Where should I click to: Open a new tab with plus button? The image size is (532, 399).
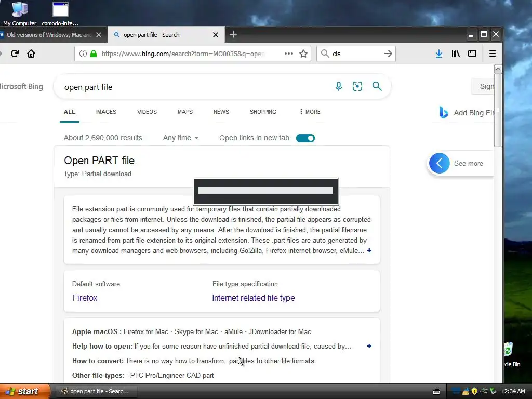(x=233, y=34)
